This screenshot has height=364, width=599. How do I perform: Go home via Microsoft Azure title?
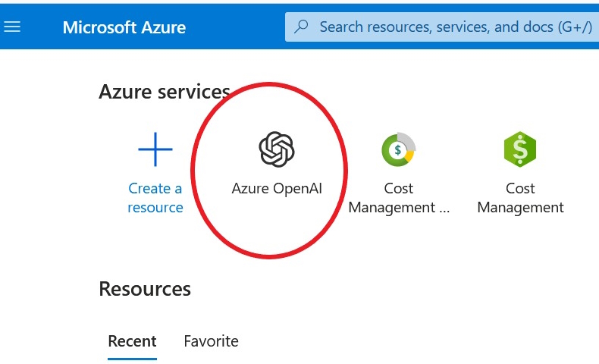click(x=124, y=27)
